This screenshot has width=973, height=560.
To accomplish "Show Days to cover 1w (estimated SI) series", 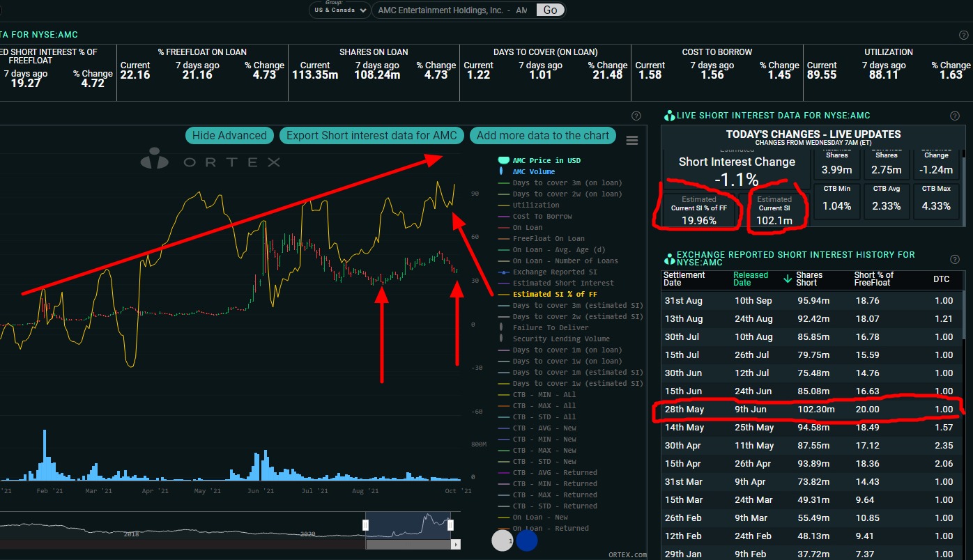I will coord(571,383).
